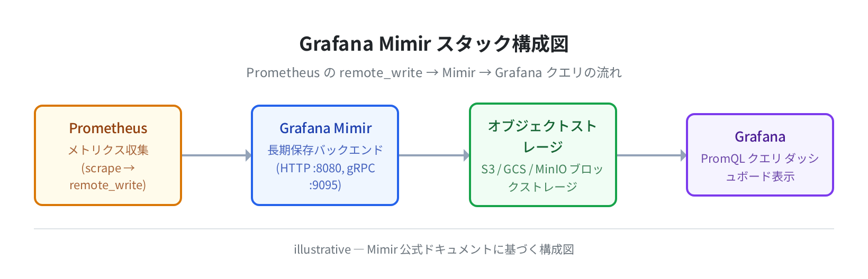This screenshot has height=279, width=868.
Task: Click arrowhead pointing into オブジェクトストレージ box
Action: (x=466, y=155)
